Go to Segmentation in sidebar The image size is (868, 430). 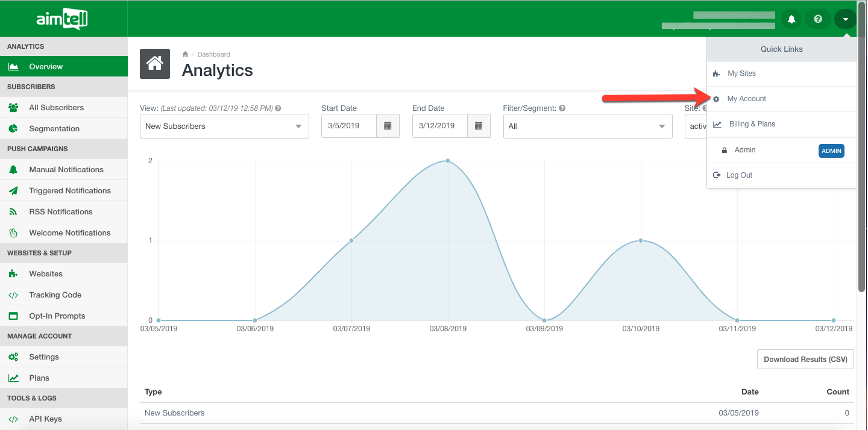[x=54, y=129]
